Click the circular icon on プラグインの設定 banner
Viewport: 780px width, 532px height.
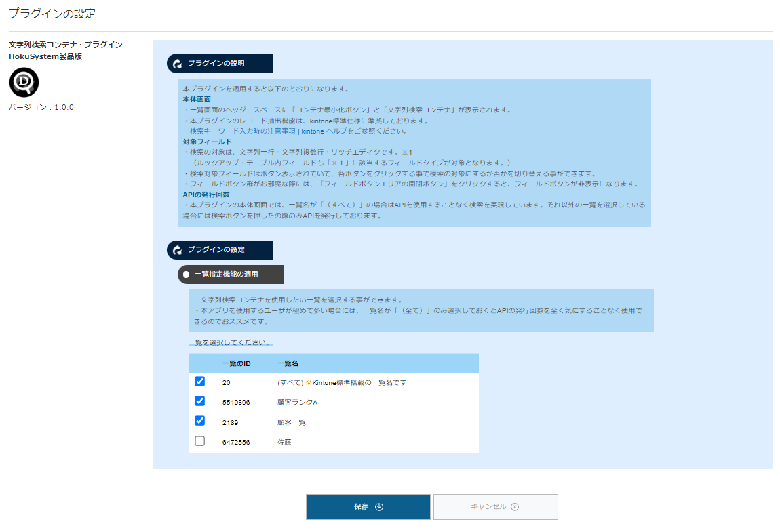178,250
